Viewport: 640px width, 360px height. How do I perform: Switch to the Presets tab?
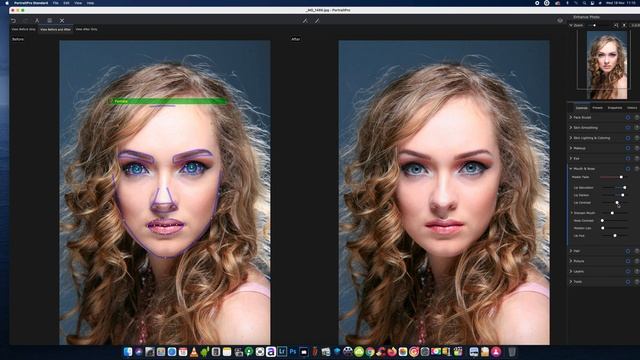pos(597,108)
